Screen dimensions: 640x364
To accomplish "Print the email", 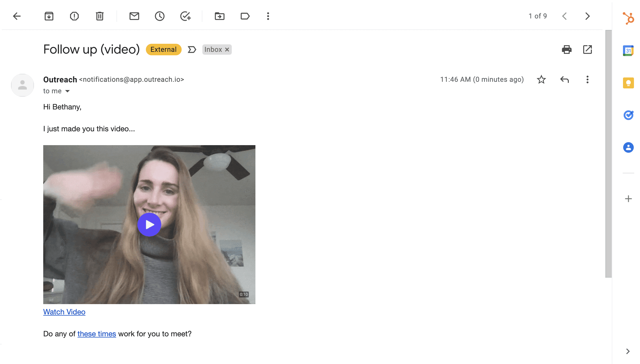I will (567, 50).
